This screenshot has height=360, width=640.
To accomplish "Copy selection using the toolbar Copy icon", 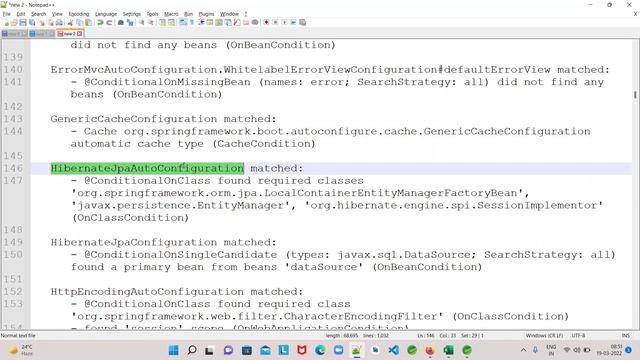I will tap(80, 22).
